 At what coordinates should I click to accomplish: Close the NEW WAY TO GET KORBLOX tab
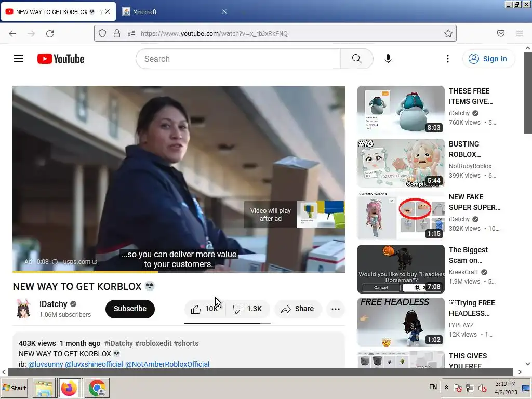coord(108,11)
